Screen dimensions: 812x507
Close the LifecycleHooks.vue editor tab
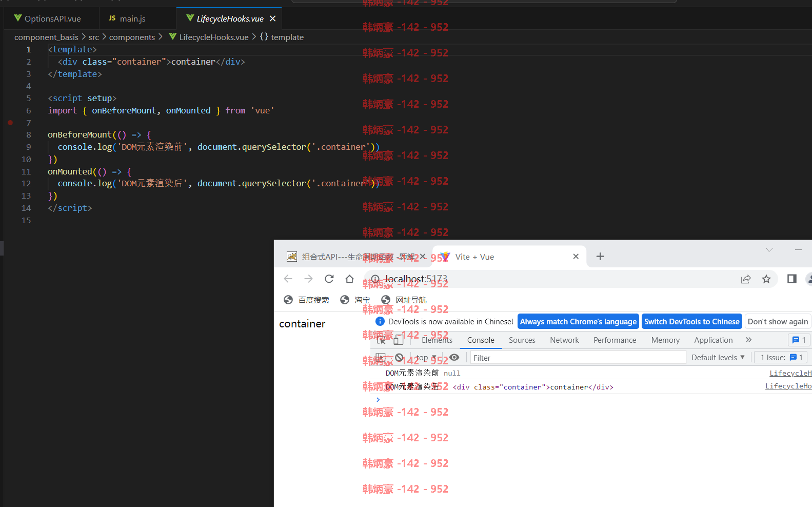coord(273,18)
